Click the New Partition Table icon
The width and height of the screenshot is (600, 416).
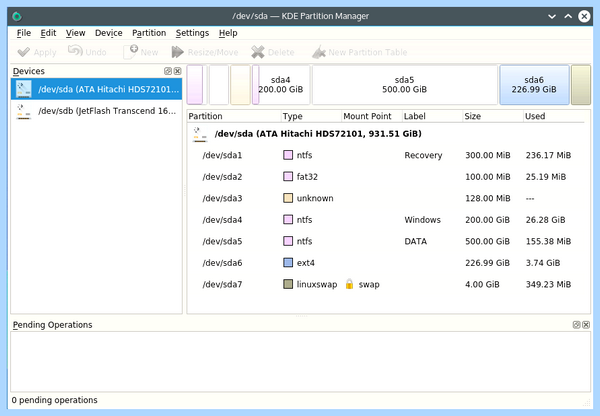(318, 52)
